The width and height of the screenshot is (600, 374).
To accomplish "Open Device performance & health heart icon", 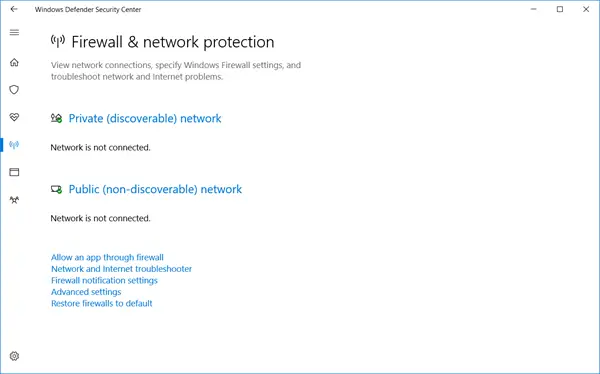I will (x=14, y=117).
